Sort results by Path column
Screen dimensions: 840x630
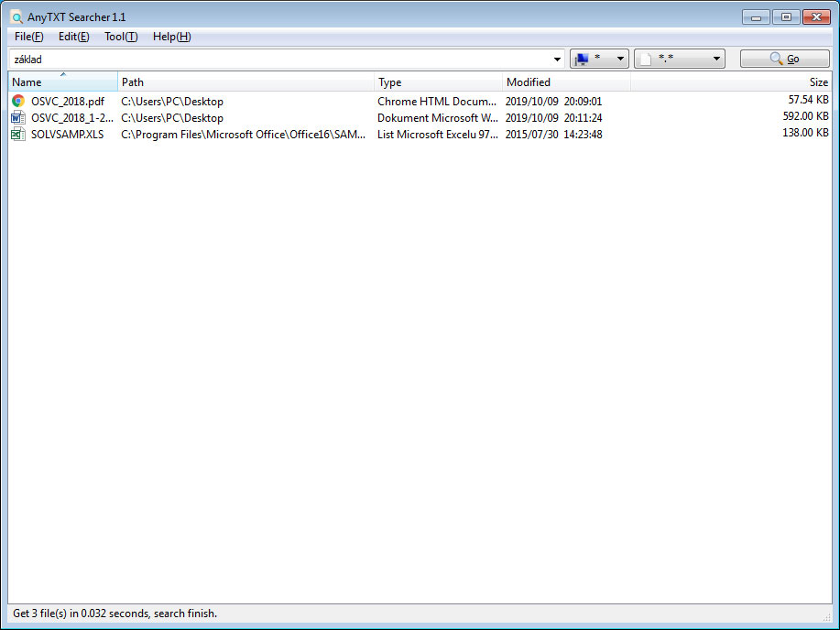(x=245, y=82)
